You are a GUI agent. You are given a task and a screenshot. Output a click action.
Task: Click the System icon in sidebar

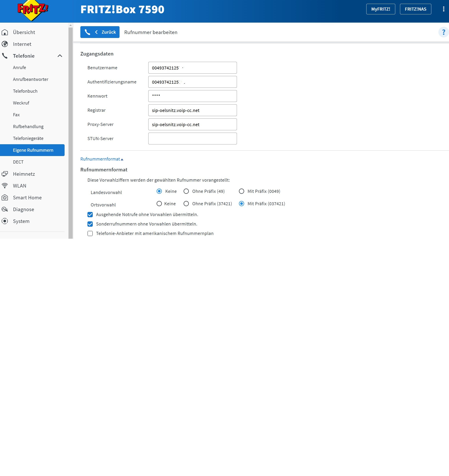point(5,221)
